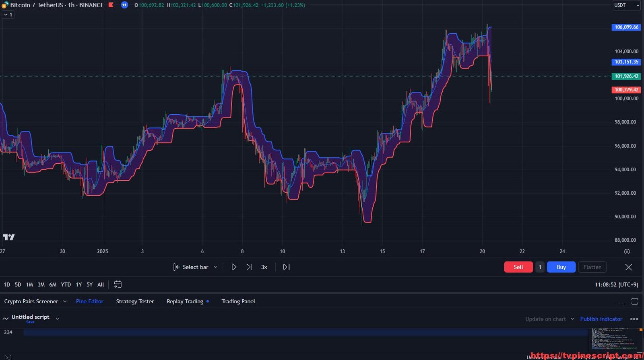Click the red flag next to BINANCE
This screenshot has height=360, width=644.
click(111, 5)
